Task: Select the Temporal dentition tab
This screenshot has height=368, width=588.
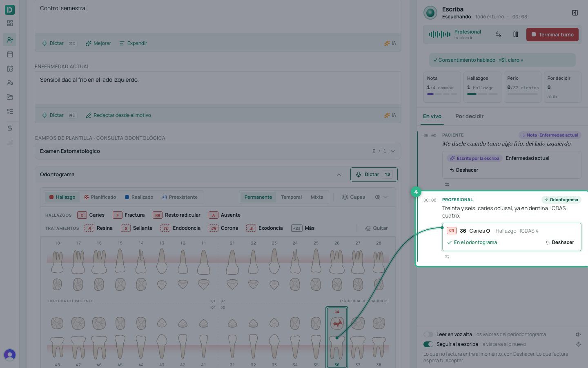Action: (291, 197)
